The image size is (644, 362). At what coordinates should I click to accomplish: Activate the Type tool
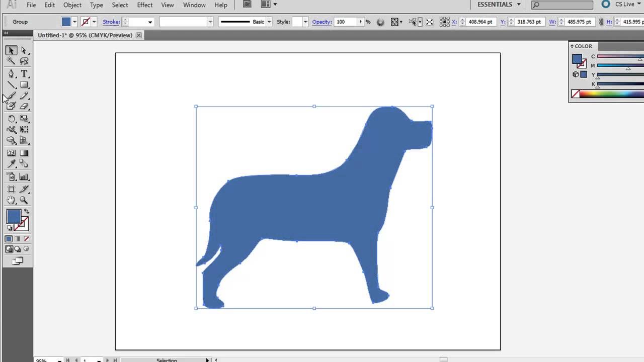click(24, 73)
